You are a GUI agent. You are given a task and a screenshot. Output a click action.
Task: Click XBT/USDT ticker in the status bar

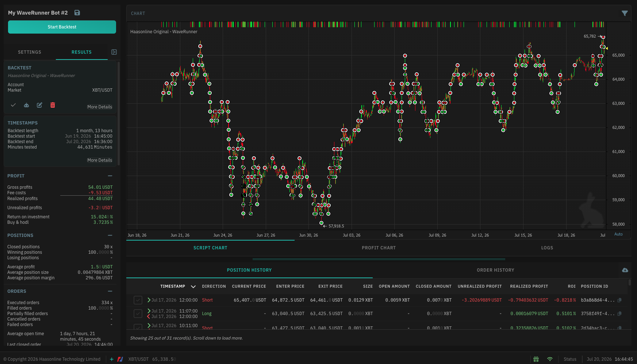138,359
